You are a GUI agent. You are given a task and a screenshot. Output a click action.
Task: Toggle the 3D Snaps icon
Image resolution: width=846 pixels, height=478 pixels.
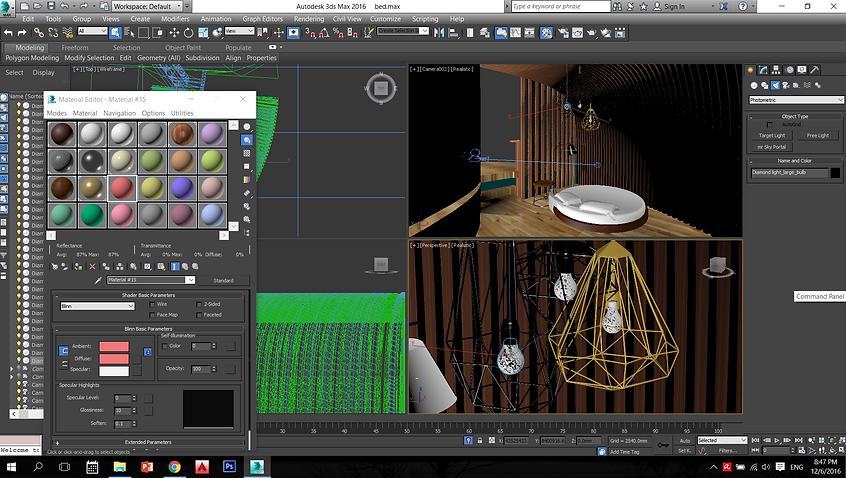point(310,33)
